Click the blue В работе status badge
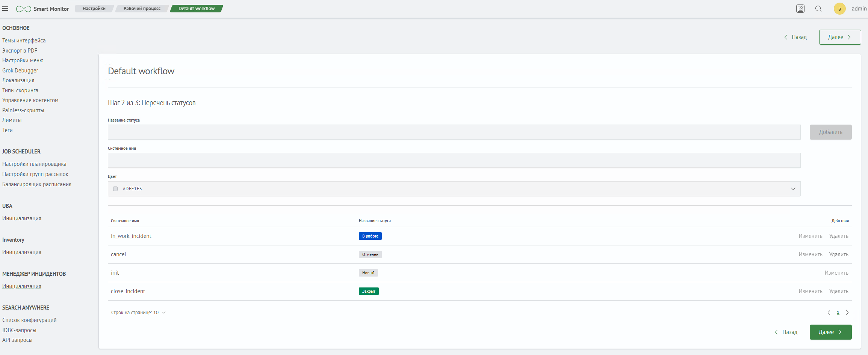The image size is (868, 355). [370, 236]
